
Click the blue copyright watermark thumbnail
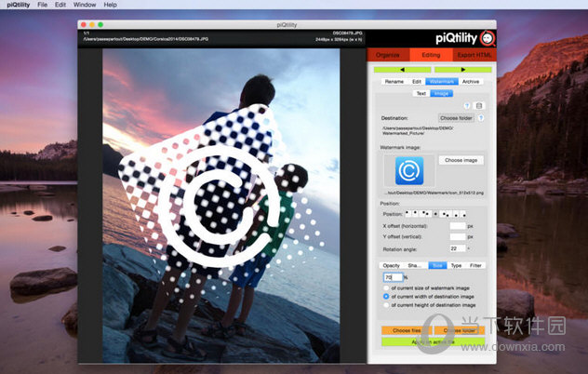point(409,170)
